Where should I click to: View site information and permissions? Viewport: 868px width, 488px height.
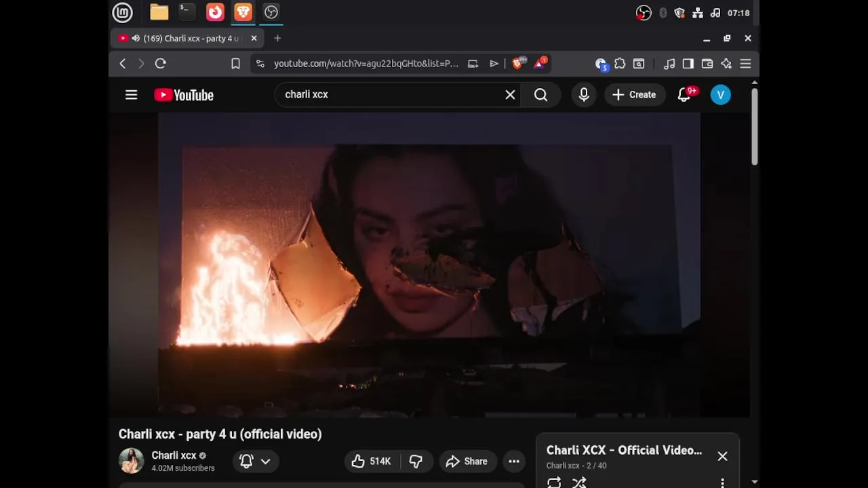260,64
